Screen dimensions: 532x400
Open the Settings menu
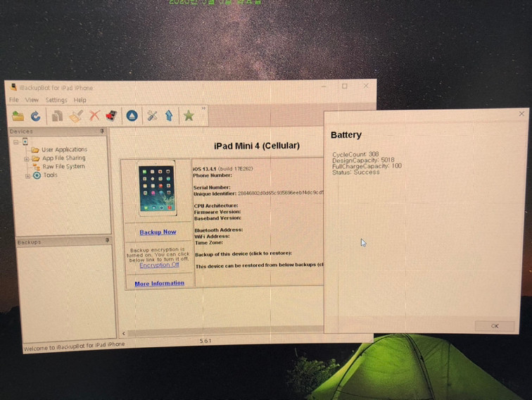[x=56, y=100]
